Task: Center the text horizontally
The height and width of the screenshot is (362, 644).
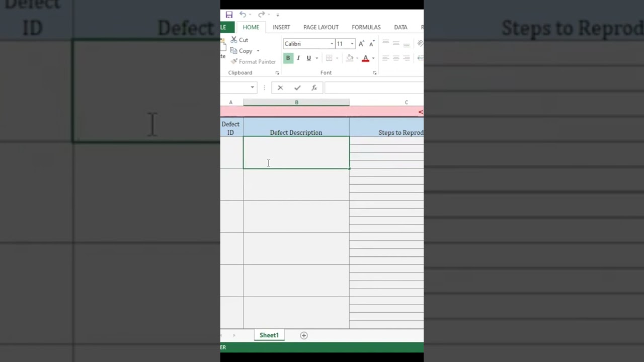Action: click(x=396, y=58)
